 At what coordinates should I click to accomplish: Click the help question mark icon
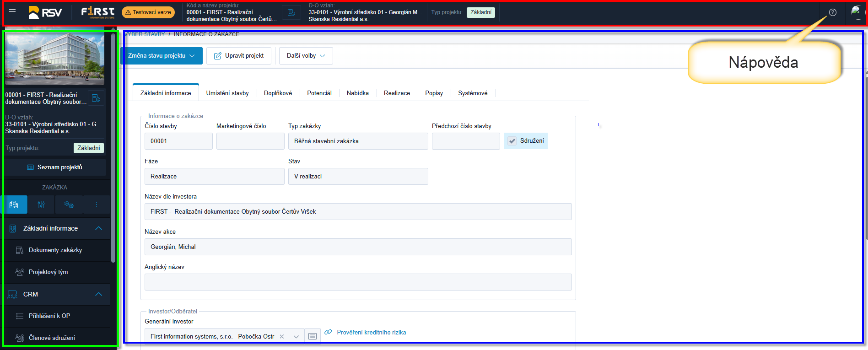click(832, 12)
